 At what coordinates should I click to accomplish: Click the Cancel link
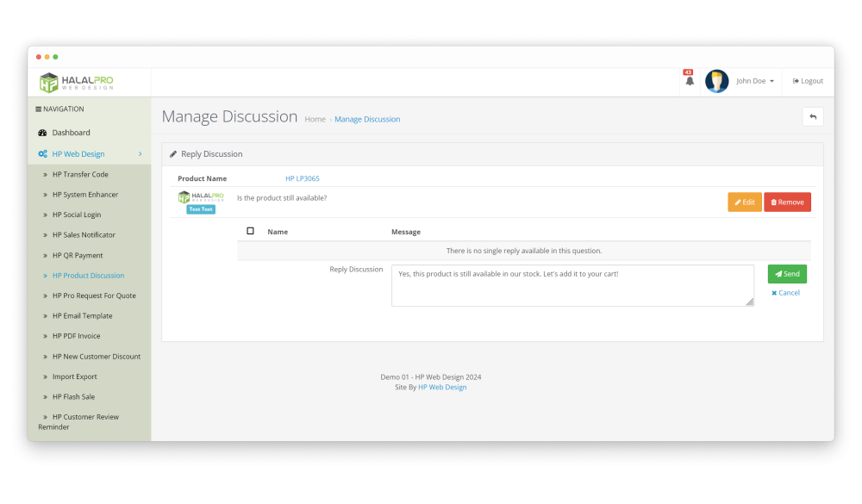pos(785,293)
